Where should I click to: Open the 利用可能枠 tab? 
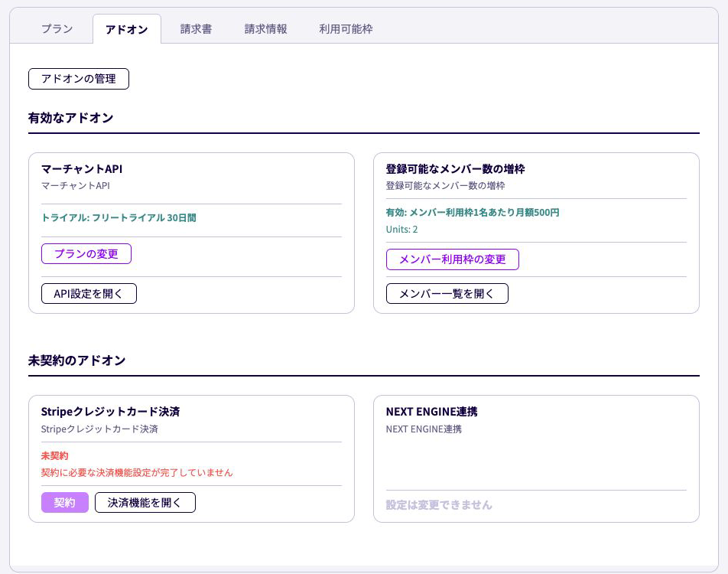pyautogui.click(x=346, y=29)
